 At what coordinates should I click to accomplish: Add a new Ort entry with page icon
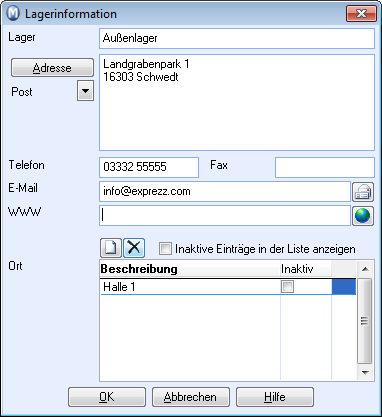[x=111, y=248]
